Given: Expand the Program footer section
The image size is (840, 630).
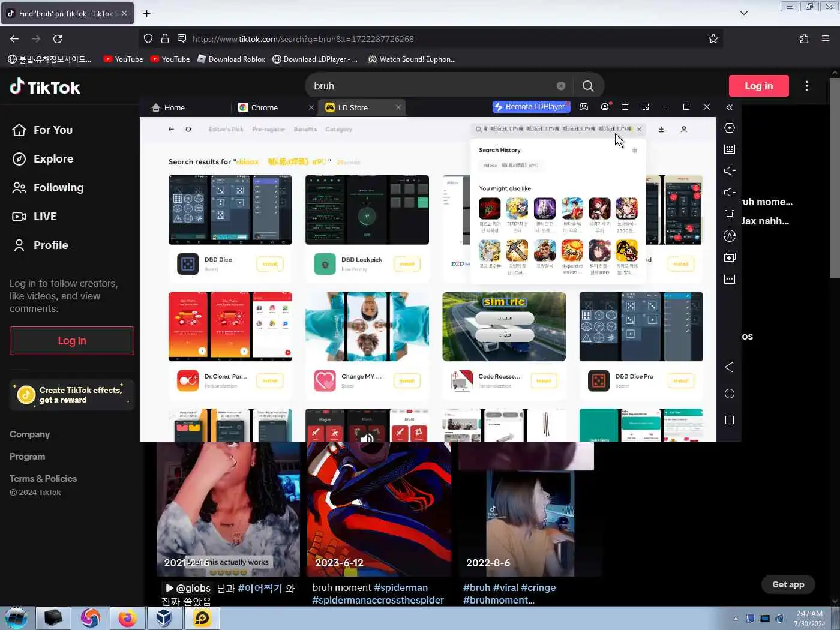Looking at the screenshot, I should point(27,457).
